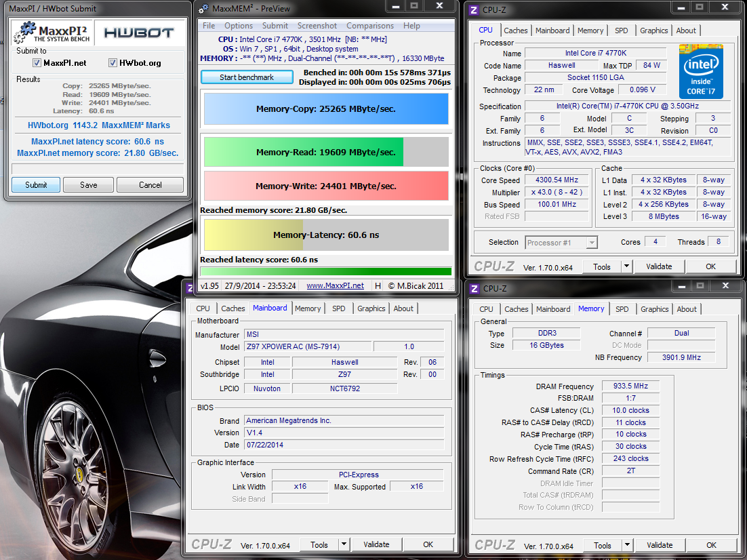Image resolution: width=747 pixels, height=560 pixels.
Task: Expand Tools dropdown arrow in CPU window
Action: click(x=627, y=266)
